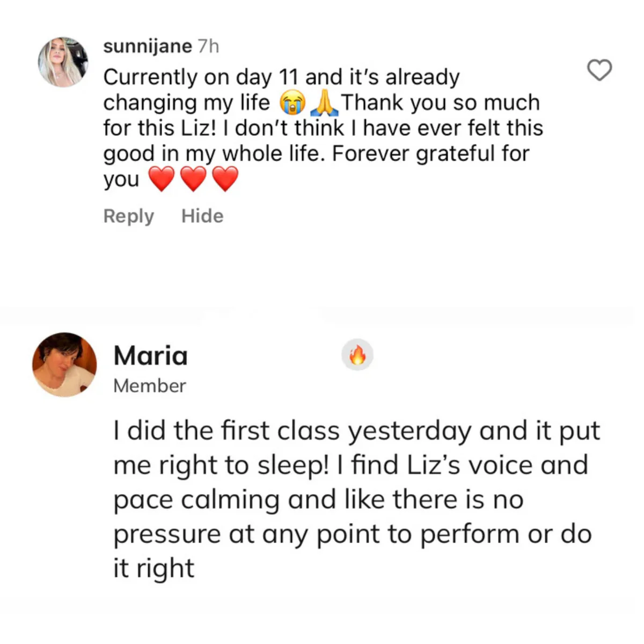
Task: Click the last red heart emoji
Action: pos(225,179)
